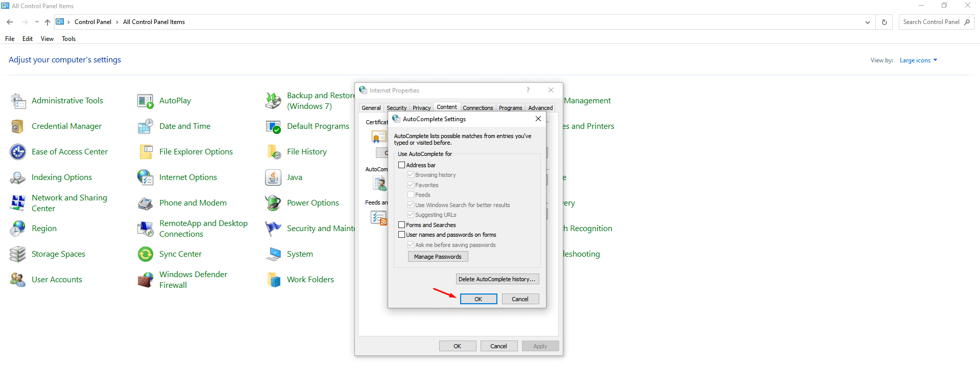Click Delete AutoComplete history button
Image resolution: width=980 pixels, height=384 pixels.
pyautogui.click(x=497, y=279)
